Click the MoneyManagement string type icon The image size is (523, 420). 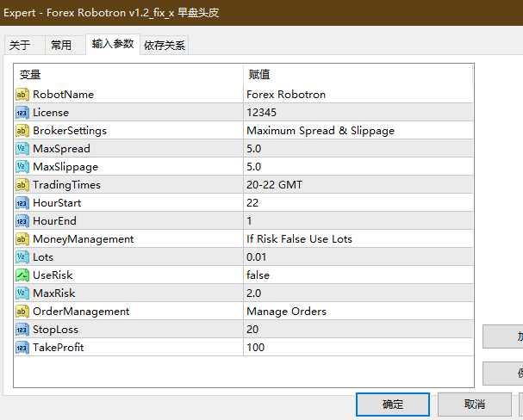tap(22, 239)
